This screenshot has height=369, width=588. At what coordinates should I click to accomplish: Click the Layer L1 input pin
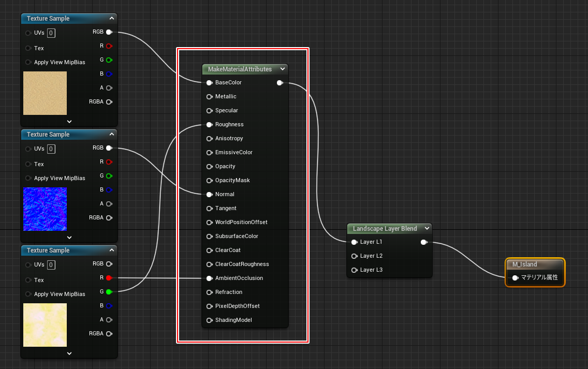coord(354,242)
